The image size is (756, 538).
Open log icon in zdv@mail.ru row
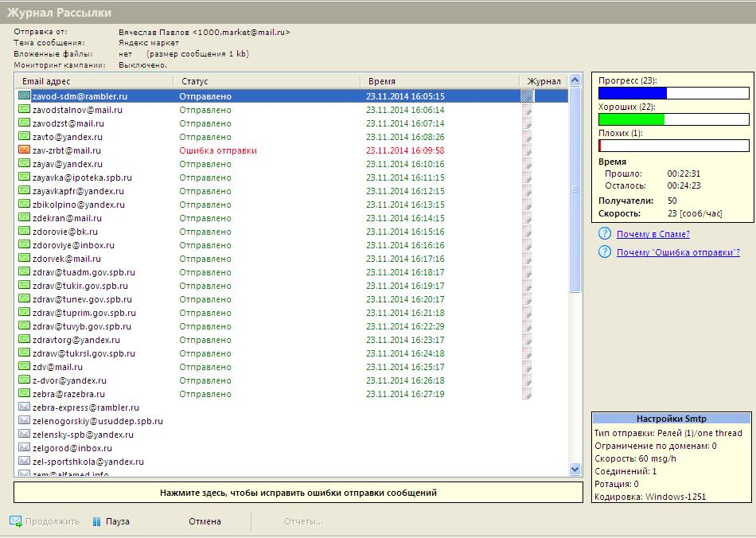(x=527, y=367)
